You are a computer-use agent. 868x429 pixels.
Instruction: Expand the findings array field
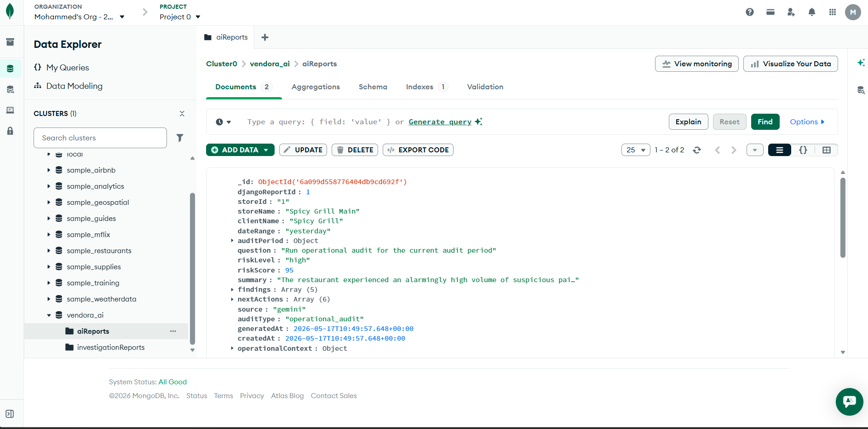point(232,290)
